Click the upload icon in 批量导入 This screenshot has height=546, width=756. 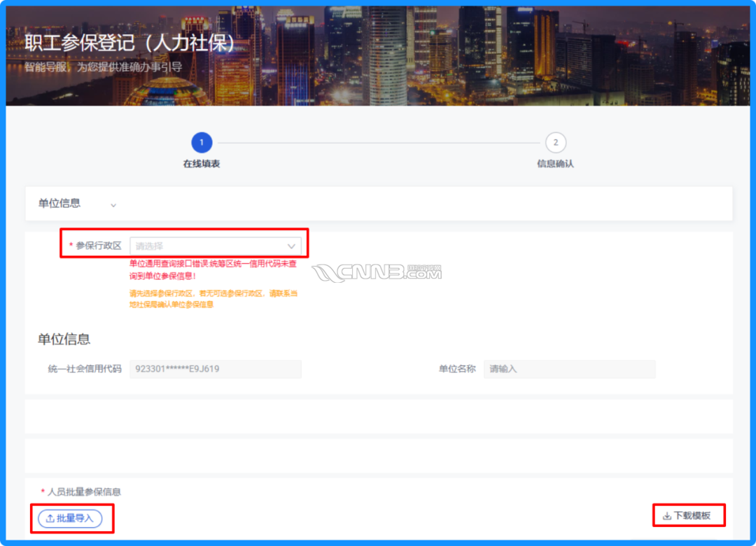[x=50, y=519]
